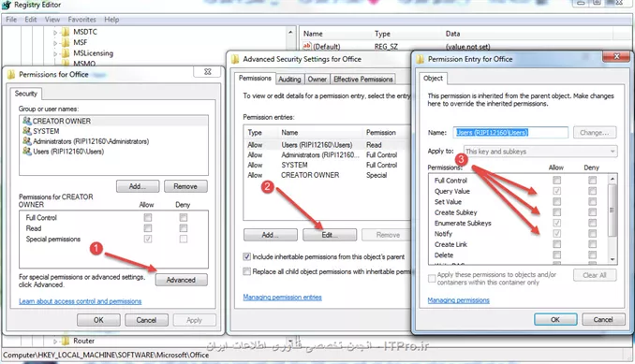Click the MSDTC folder icon in tree
This screenshot has width=635, height=364.
pyautogui.click(x=66, y=32)
